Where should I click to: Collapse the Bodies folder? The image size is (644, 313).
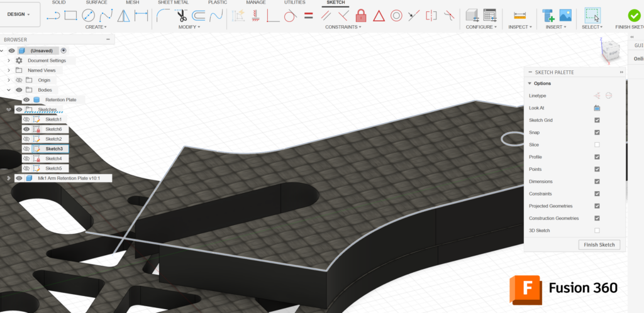pos(9,90)
